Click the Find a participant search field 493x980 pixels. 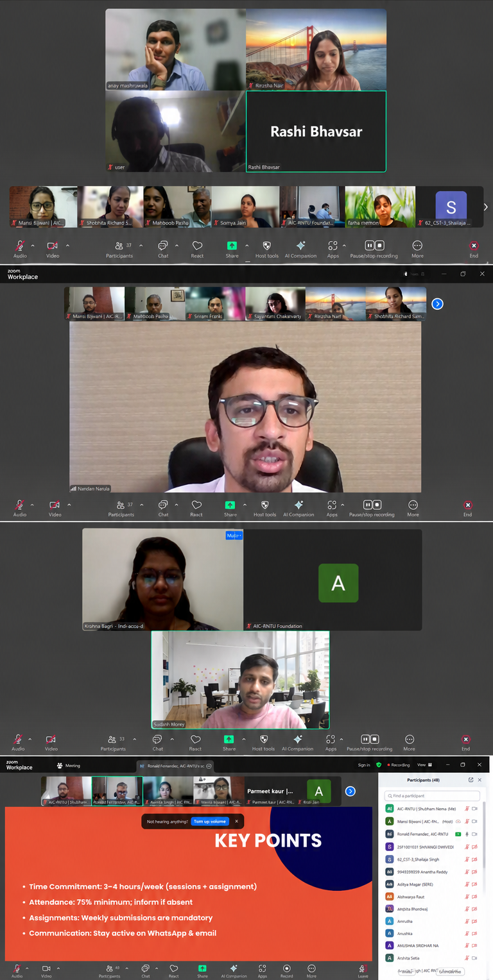click(x=433, y=796)
